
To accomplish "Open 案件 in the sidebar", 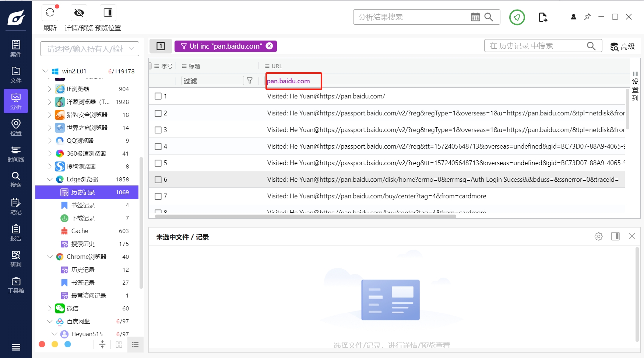I will click(16, 48).
